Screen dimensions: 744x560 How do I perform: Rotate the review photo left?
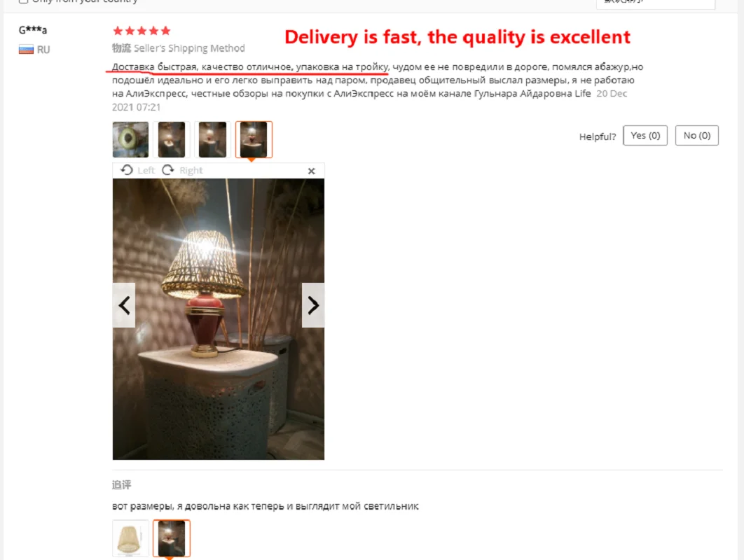click(137, 170)
